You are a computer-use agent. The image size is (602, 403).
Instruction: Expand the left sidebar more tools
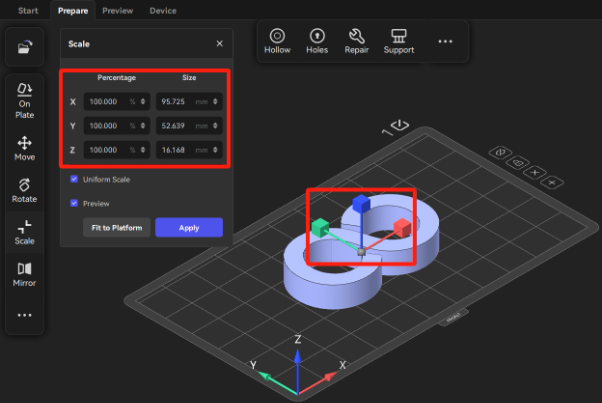coord(25,315)
